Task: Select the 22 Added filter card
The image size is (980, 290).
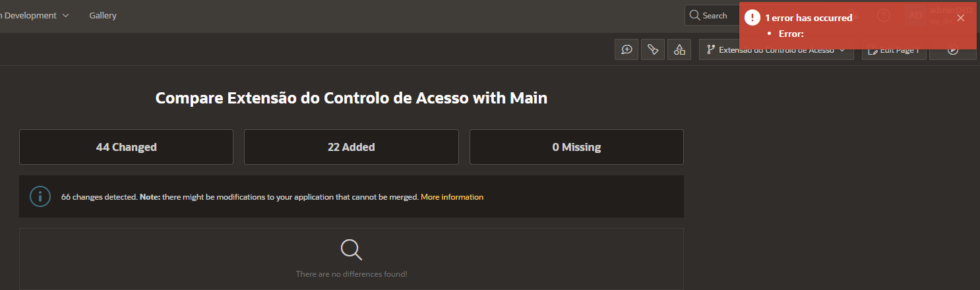Action: [351, 147]
